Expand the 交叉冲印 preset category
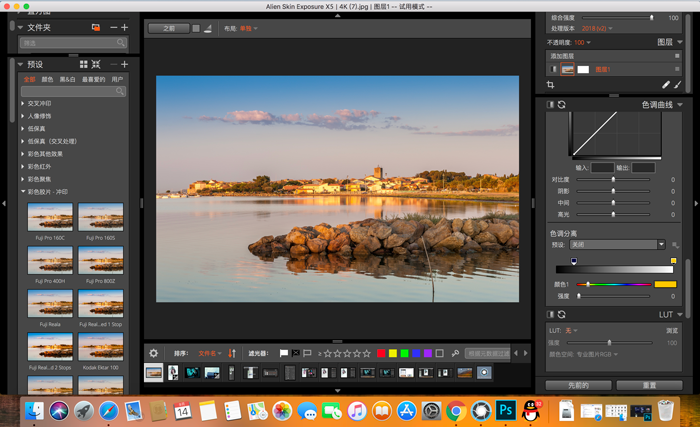 click(23, 103)
